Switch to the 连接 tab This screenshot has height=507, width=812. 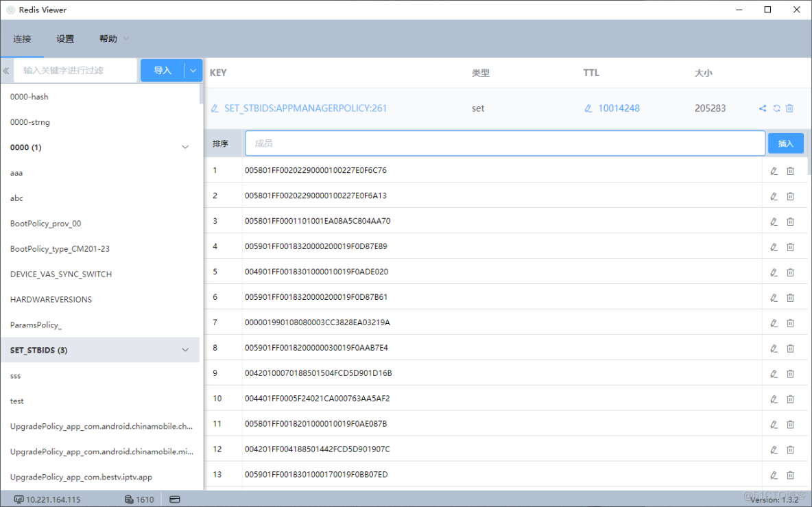(22, 39)
